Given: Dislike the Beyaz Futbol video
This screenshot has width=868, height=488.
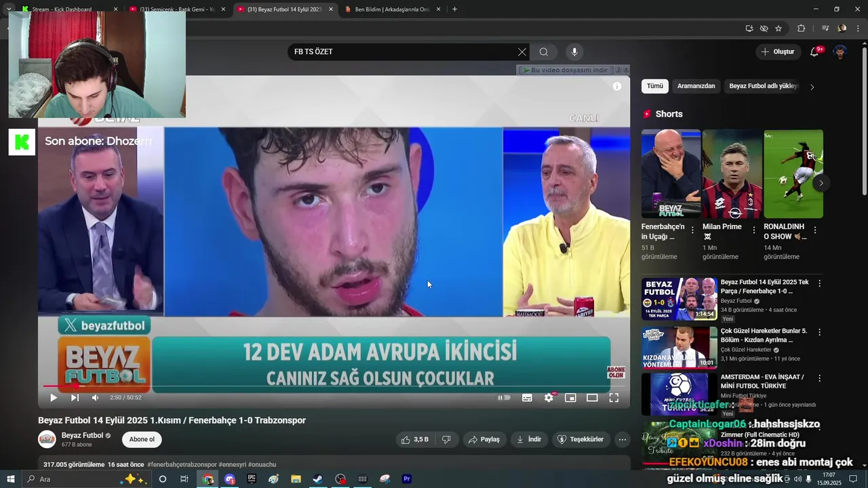Looking at the screenshot, I should tap(446, 439).
